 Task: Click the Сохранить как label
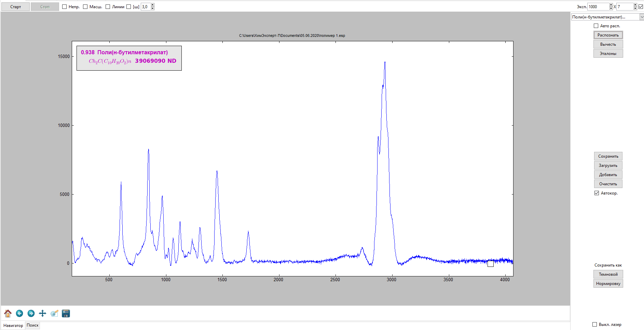tap(608, 265)
